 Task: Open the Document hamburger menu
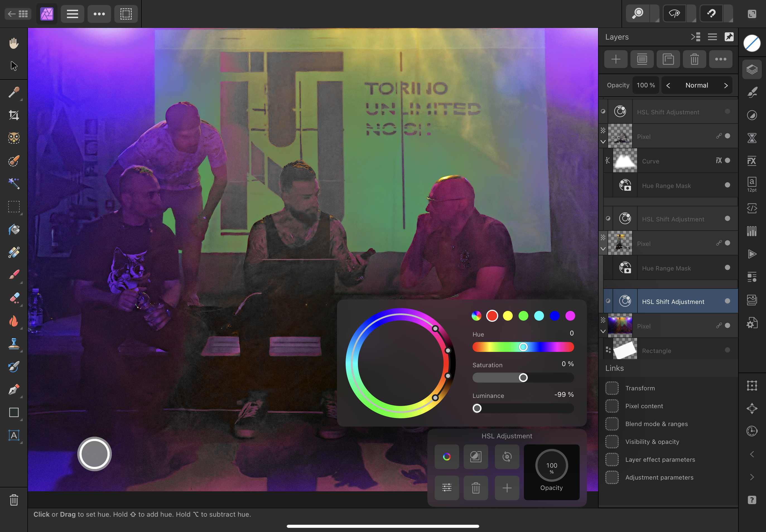(x=72, y=14)
